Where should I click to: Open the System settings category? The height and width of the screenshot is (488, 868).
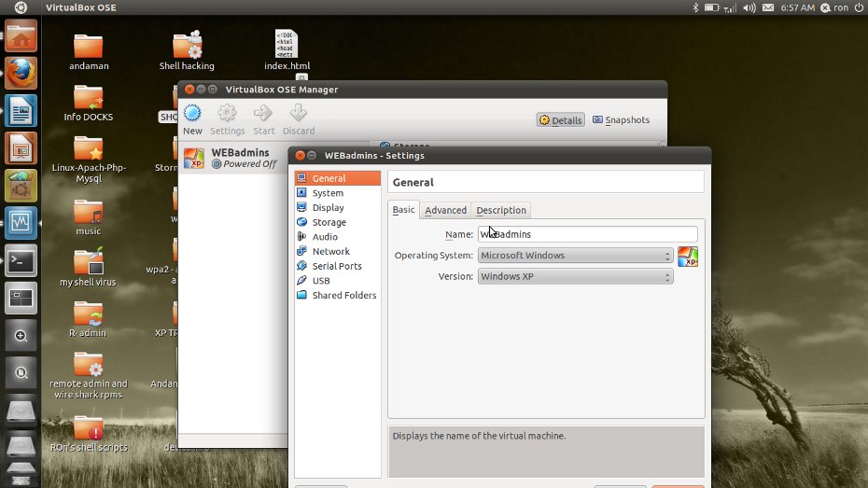click(x=338, y=192)
